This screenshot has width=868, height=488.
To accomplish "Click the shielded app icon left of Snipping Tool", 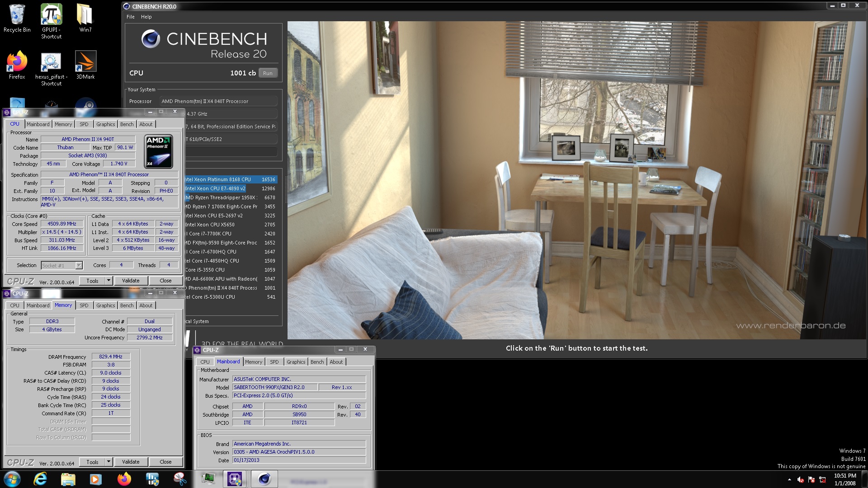I will [152, 479].
